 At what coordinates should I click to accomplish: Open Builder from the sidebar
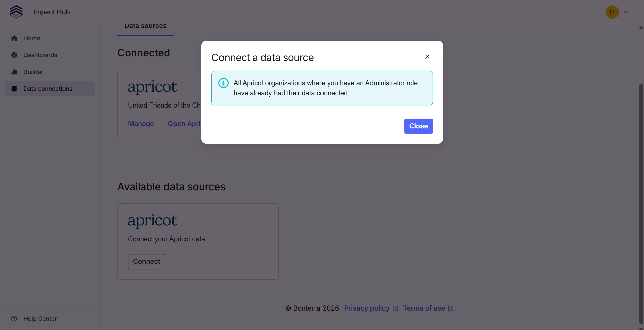tap(50, 72)
